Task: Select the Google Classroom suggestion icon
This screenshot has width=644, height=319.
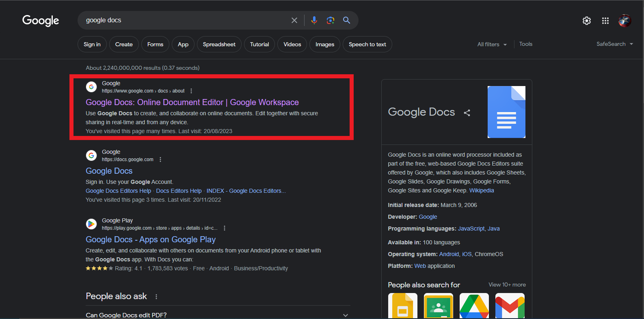Action: pos(439,306)
